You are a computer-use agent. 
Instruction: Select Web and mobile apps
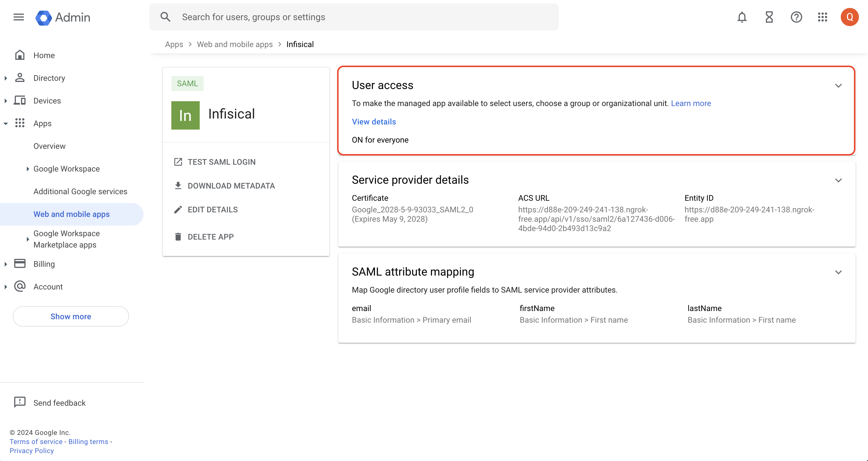pyautogui.click(x=71, y=214)
